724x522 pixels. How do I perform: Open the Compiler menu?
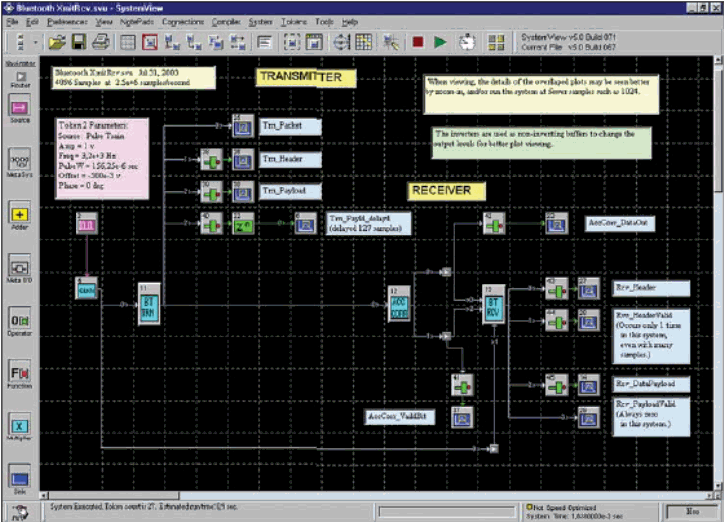tap(224, 21)
